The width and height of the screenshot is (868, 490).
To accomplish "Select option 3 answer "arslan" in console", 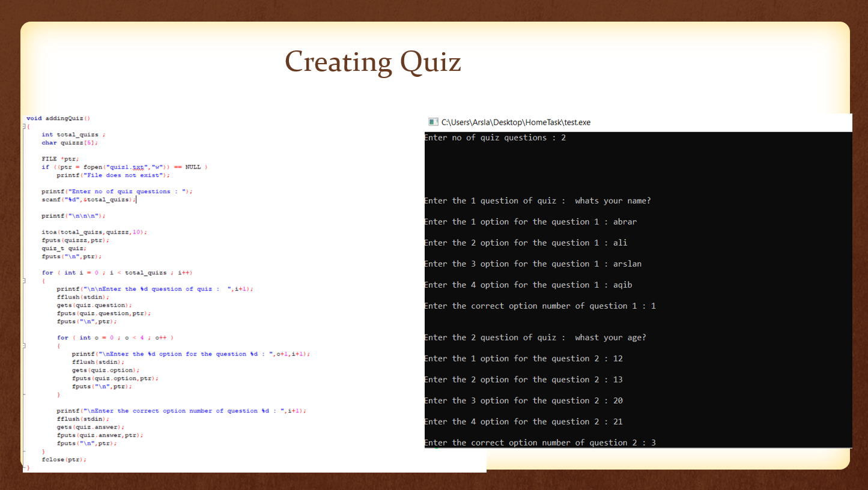I will pyautogui.click(x=628, y=264).
